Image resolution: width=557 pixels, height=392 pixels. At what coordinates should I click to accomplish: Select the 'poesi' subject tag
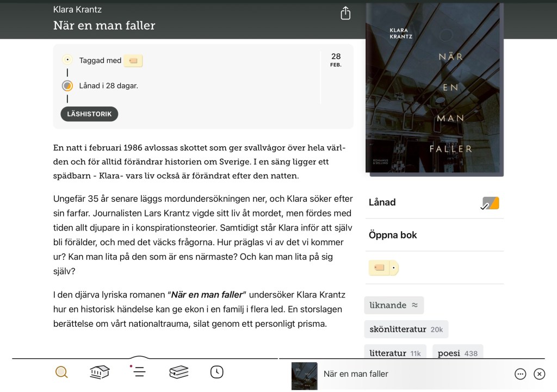coord(457,353)
